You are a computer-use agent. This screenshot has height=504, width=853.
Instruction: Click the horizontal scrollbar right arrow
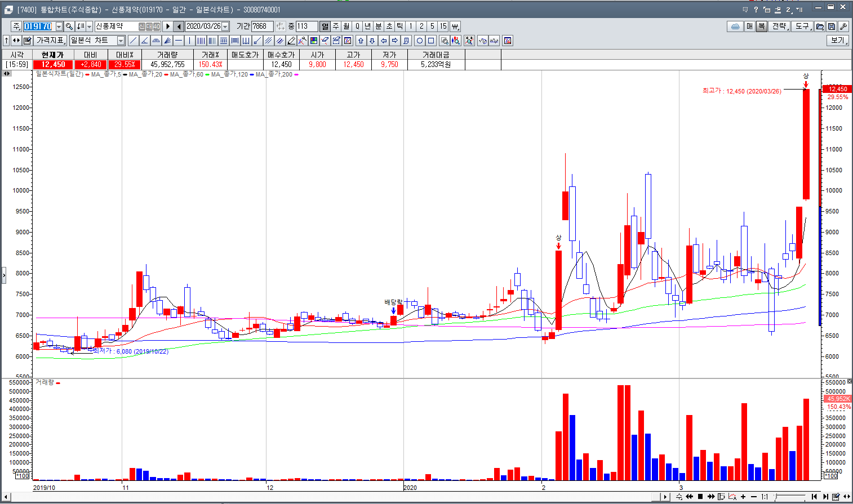point(665,497)
